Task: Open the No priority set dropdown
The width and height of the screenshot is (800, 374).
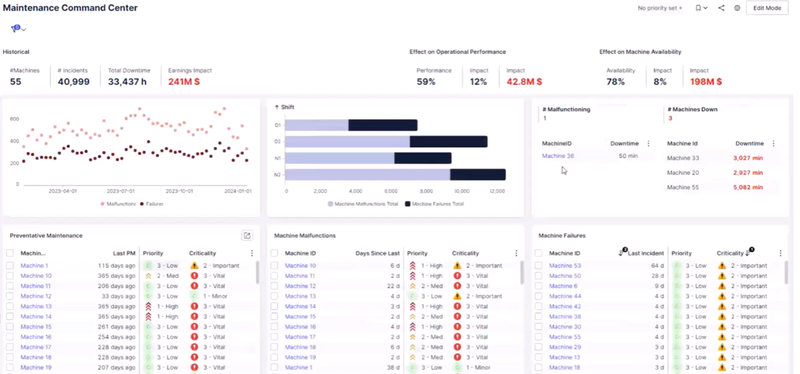Action: (x=660, y=8)
